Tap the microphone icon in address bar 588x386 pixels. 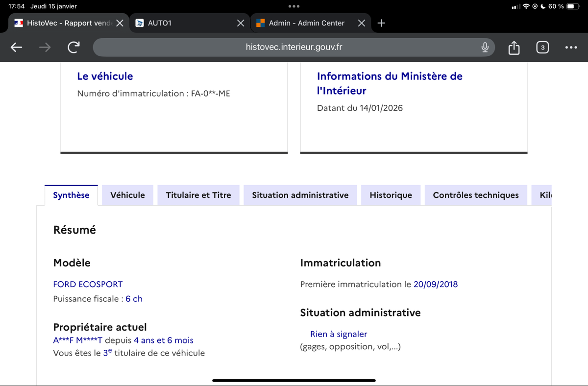pos(485,47)
